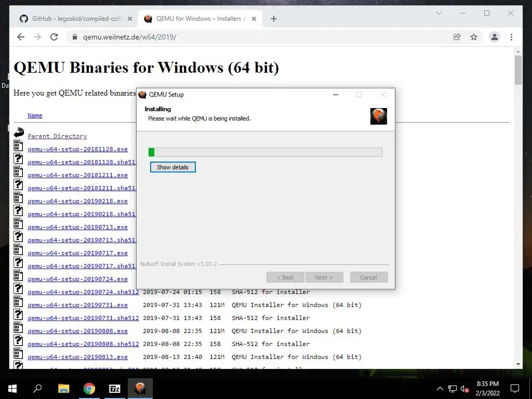Open network status tray icon
The image size is (532, 399).
453,389
